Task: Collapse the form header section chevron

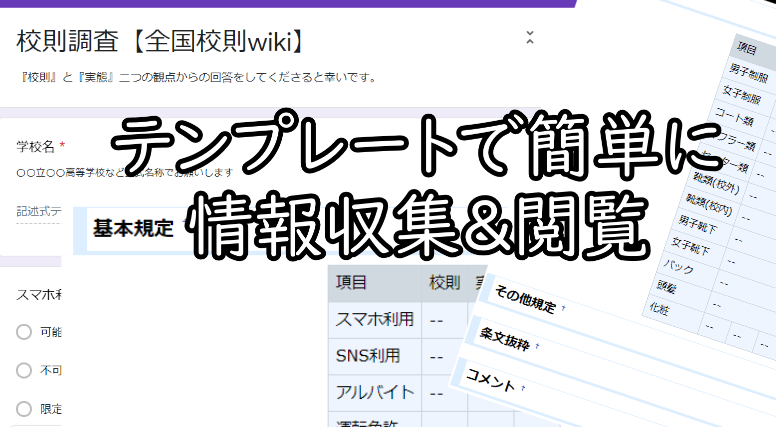Action: pyautogui.click(x=530, y=38)
